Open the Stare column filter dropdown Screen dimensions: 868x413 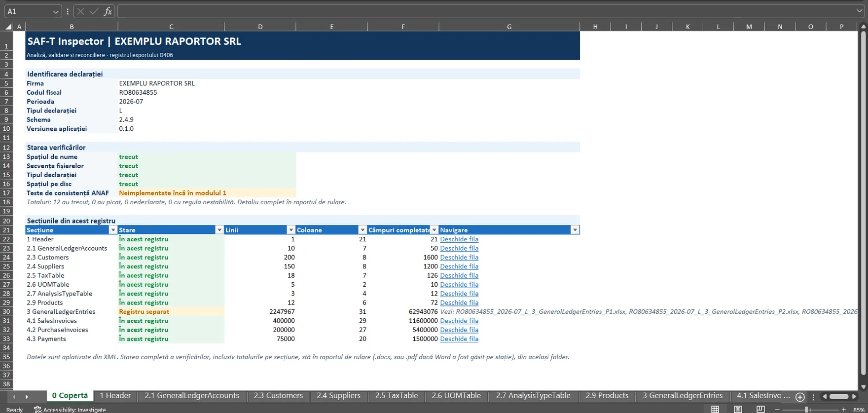219,230
